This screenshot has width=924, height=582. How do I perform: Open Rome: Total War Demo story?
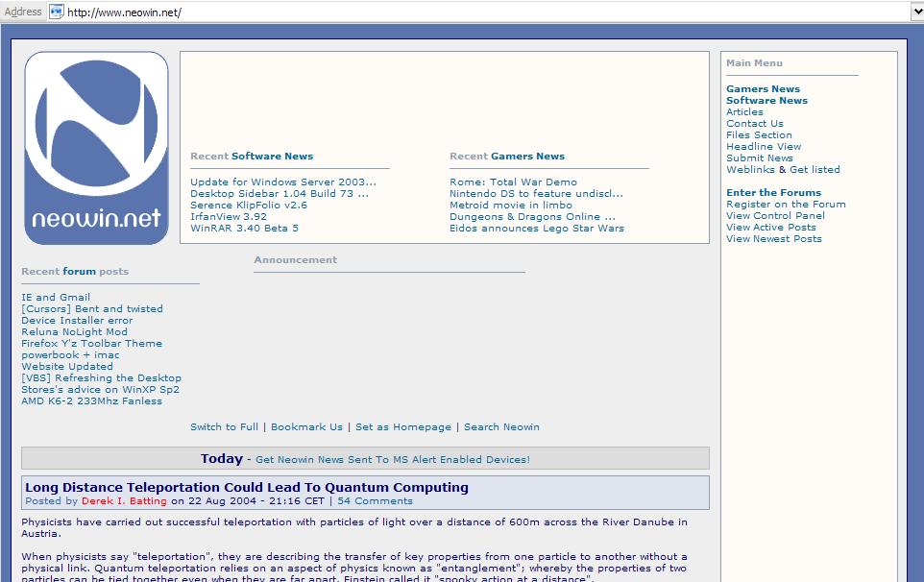click(x=513, y=182)
